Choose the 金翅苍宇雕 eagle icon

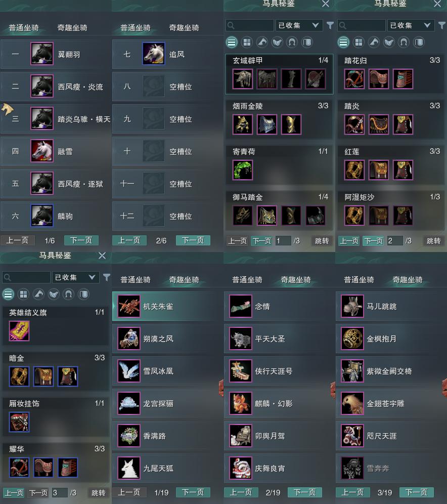click(352, 403)
